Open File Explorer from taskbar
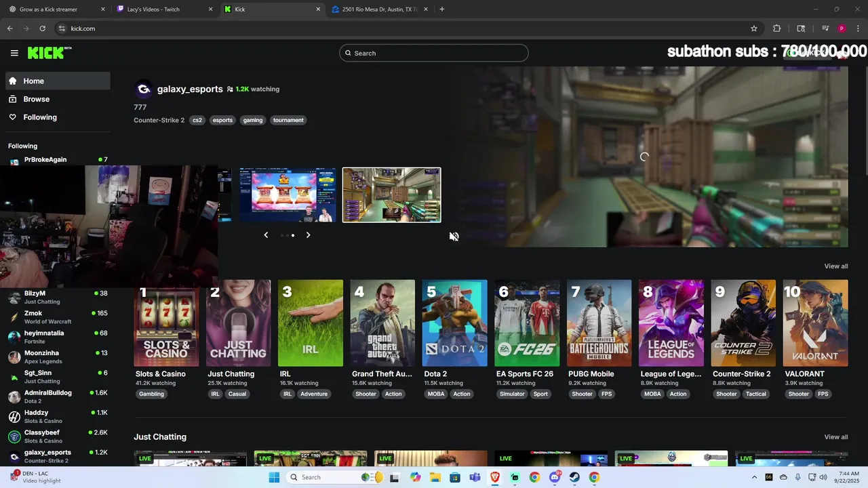The width and height of the screenshot is (868, 488). [x=435, y=477]
